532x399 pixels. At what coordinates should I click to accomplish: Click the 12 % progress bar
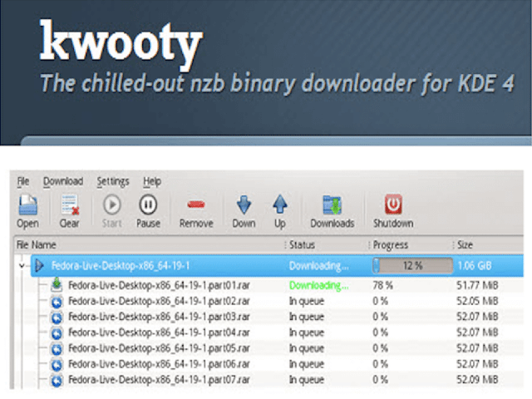point(412,265)
